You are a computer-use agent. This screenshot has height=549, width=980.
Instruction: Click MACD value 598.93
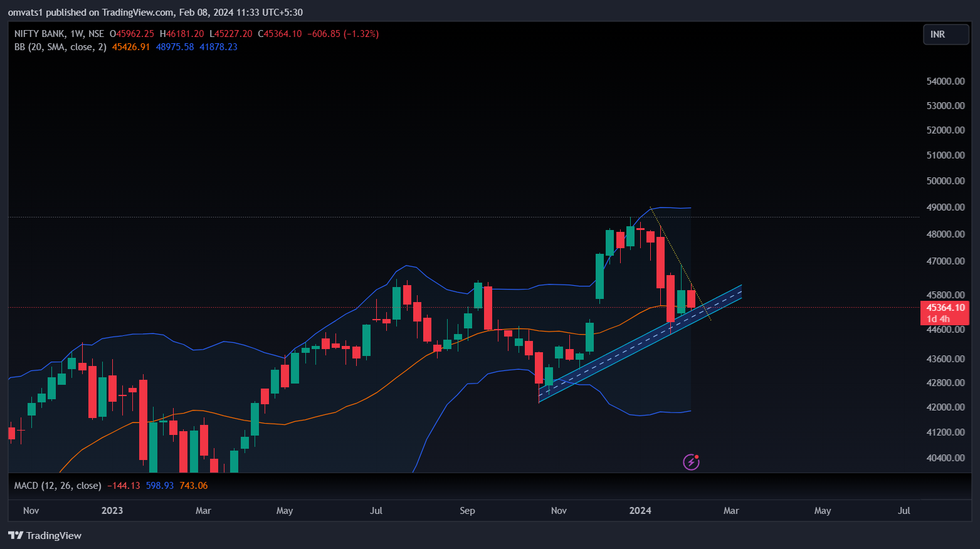pos(160,486)
